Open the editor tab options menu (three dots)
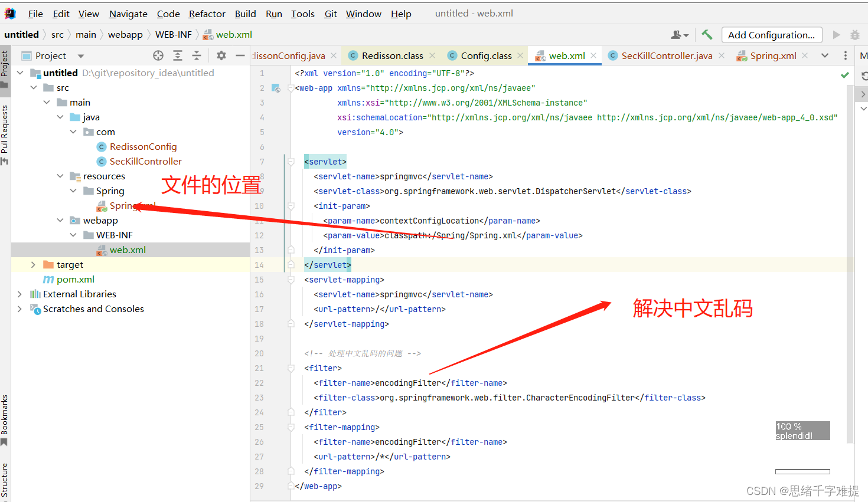 (x=846, y=55)
